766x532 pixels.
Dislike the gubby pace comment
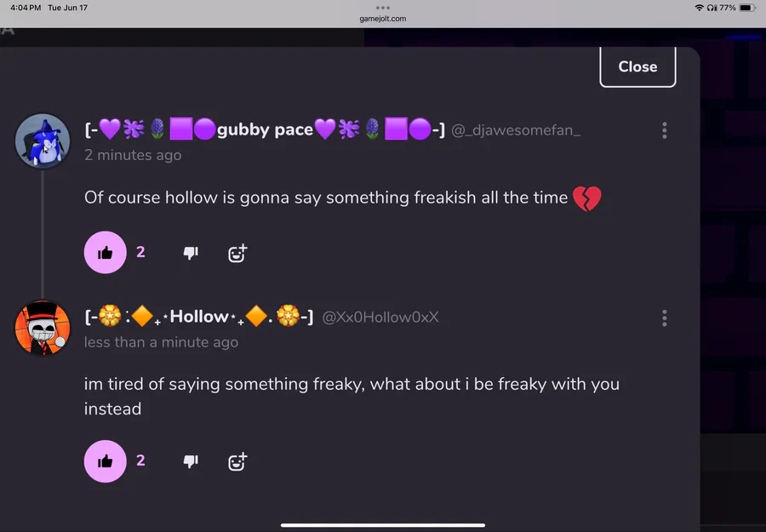(x=191, y=253)
